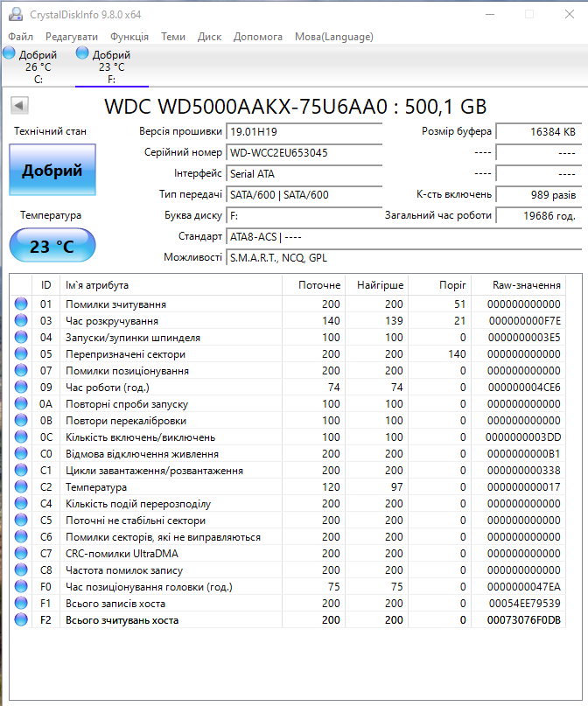Click the Найгірше column header
Screen dimensions: 588x706
click(377, 285)
